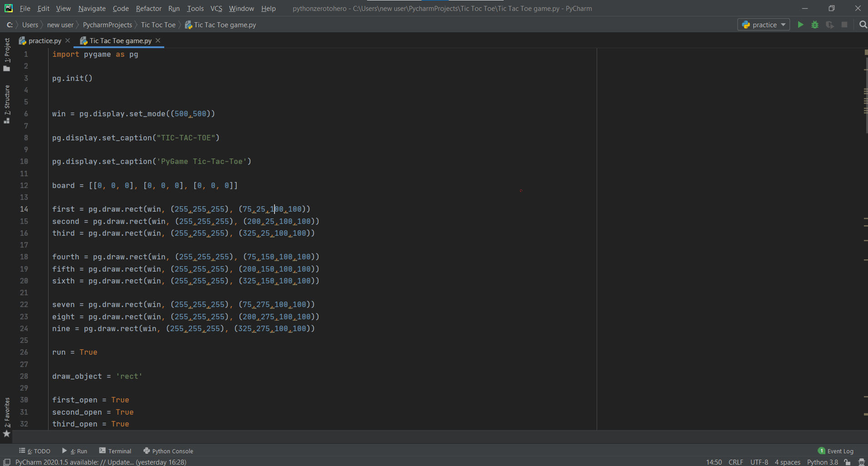Click 'second_open' on line 31
This screenshot has height=466, width=868.
pos(77,412)
